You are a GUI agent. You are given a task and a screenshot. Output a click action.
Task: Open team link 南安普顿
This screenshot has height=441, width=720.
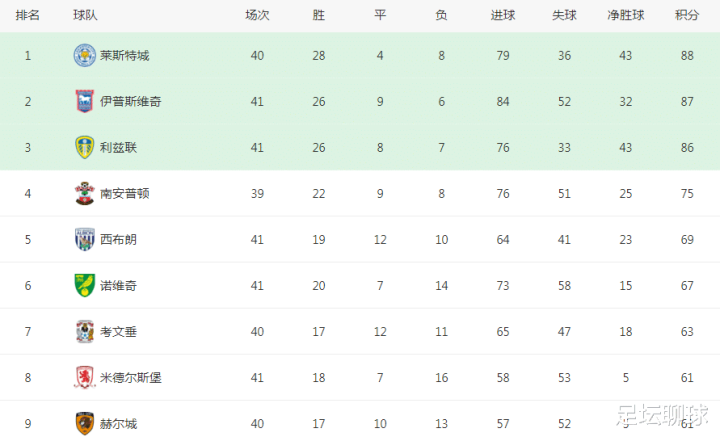pyautogui.click(x=124, y=193)
